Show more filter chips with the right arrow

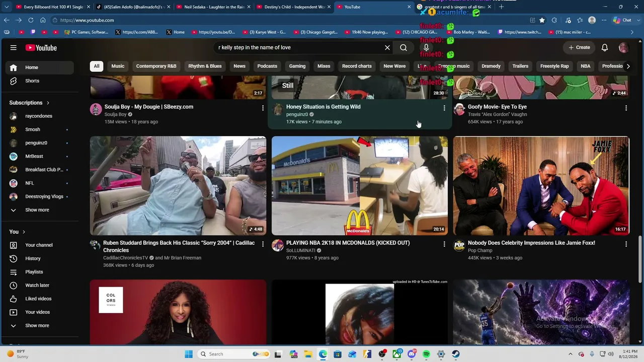tap(627, 66)
